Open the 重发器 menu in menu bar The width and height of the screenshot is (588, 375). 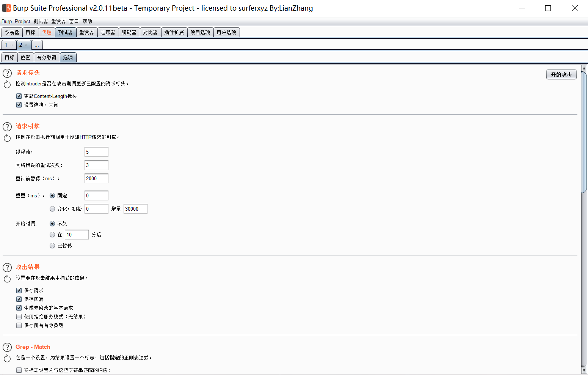[x=58, y=21]
